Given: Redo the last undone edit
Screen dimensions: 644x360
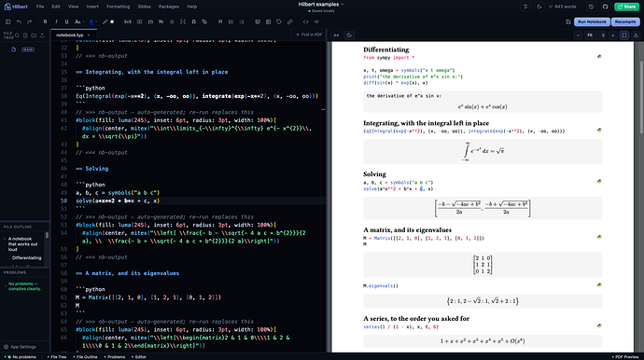Looking at the screenshot, I should point(29,21).
